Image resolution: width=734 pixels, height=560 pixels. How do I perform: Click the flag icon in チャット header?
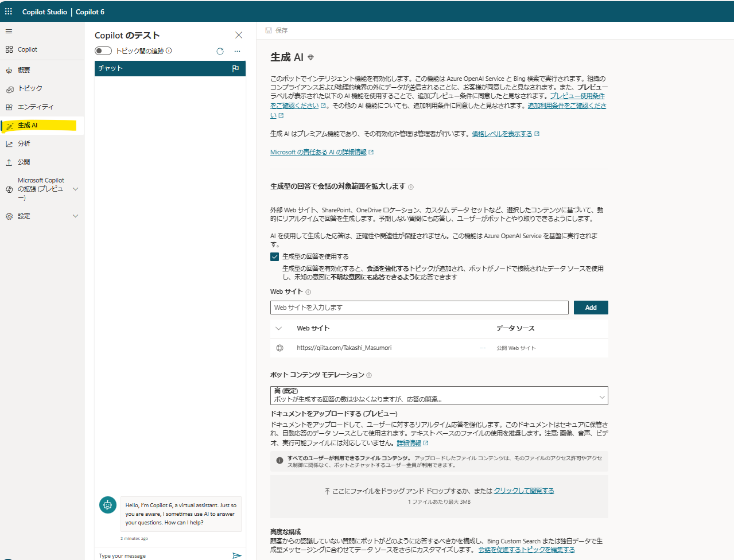(x=235, y=68)
